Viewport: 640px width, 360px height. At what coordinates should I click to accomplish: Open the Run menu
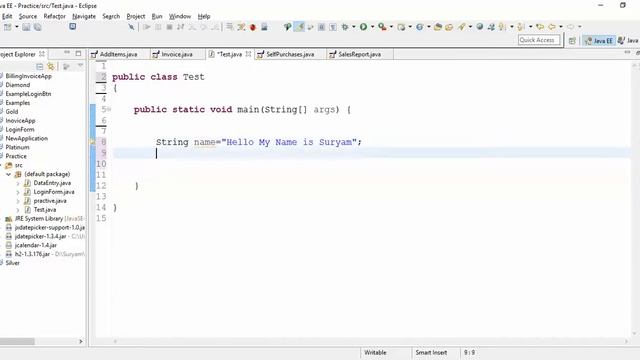point(157,16)
